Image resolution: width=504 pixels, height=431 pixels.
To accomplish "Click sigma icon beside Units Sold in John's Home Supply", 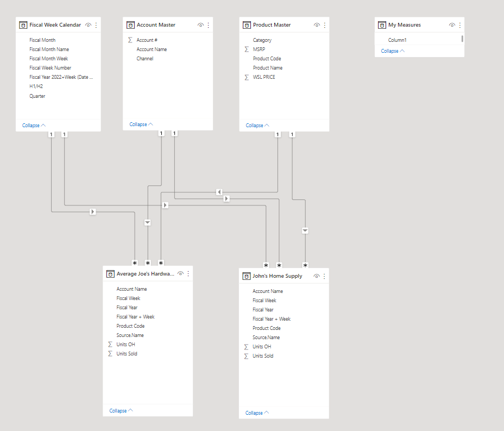I will coord(246,356).
